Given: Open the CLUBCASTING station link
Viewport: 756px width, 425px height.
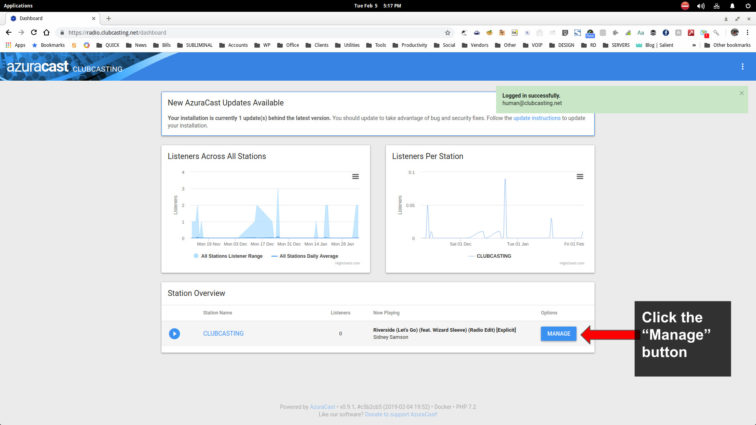Looking at the screenshot, I should [x=223, y=333].
